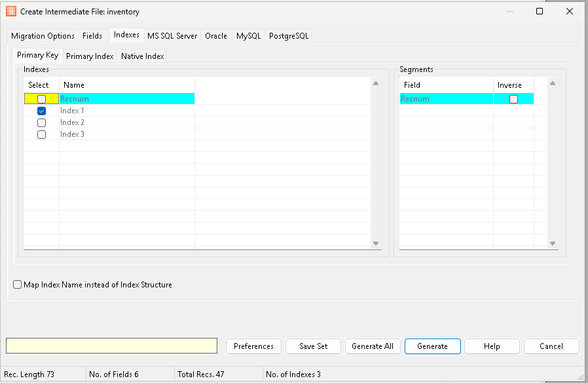Switch to the Migration Options tab
This screenshot has width=588, height=383.
(x=43, y=36)
